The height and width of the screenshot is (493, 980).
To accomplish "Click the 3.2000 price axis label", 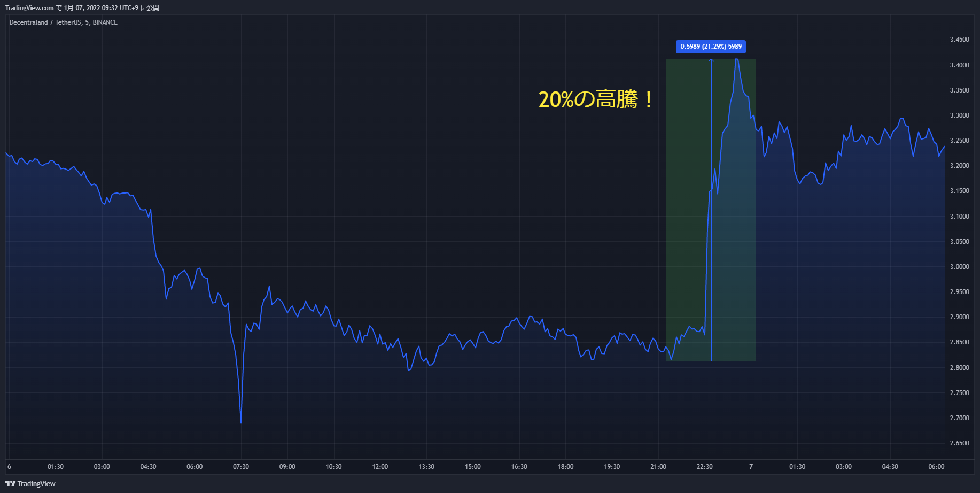I will [959, 166].
